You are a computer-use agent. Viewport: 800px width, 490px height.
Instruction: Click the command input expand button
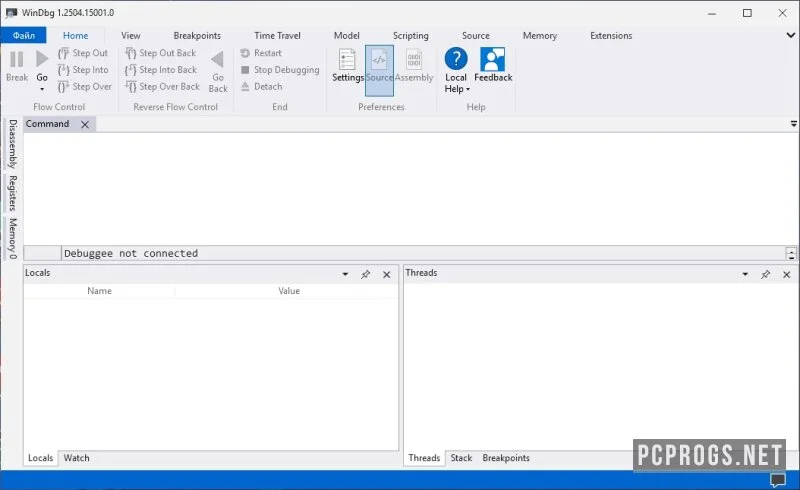pyautogui.click(x=791, y=253)
